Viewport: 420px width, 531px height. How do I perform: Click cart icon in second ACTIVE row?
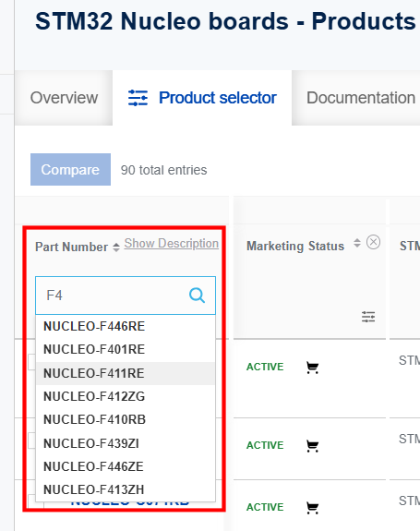[x=312, y=446]
